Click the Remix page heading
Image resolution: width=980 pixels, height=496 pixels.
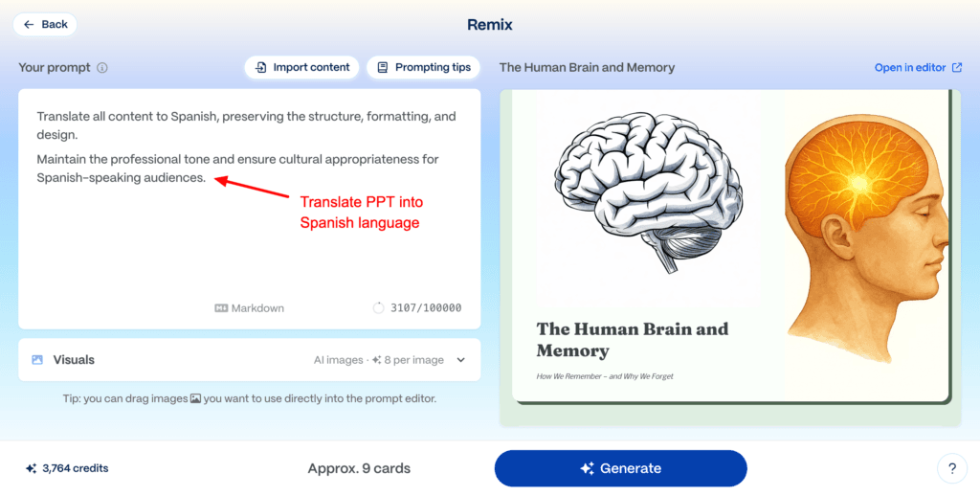coord(490,25)
